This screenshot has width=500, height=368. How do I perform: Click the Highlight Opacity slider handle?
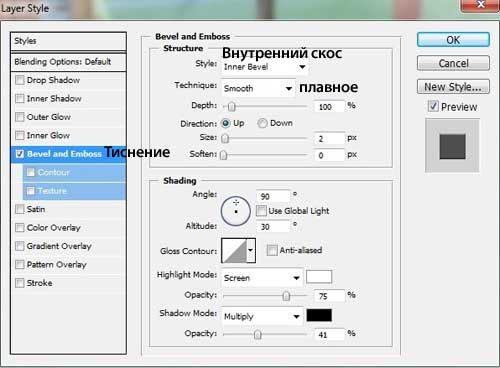click(286, 296)
